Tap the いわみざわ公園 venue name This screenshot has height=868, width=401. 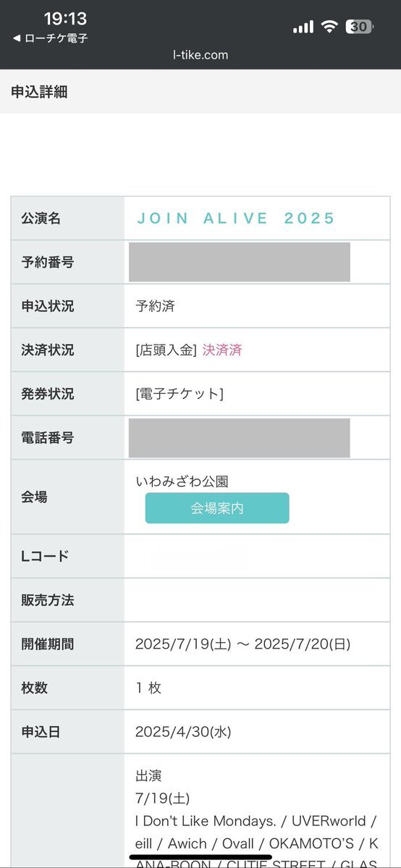pyautogui.click(x=182, y=481)
